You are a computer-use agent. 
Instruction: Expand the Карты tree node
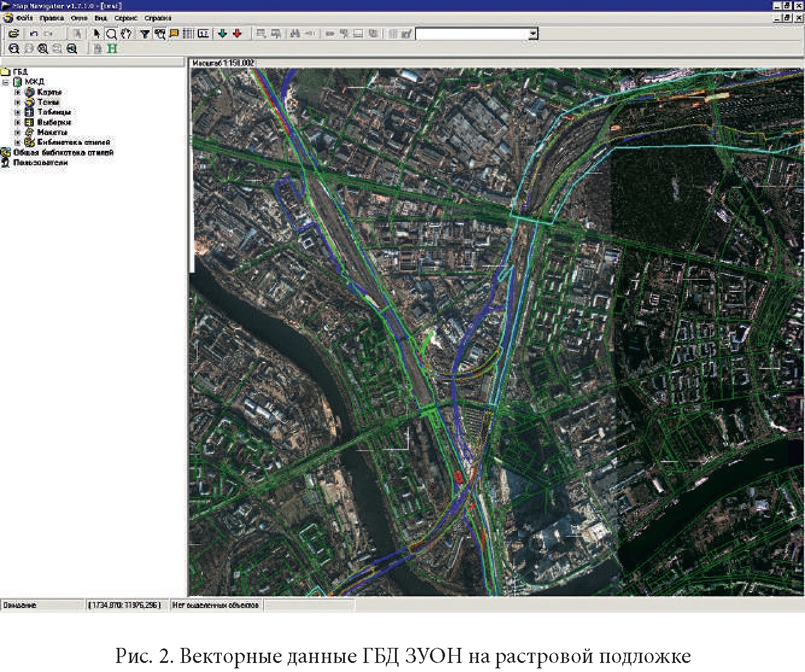click(17, 92)
